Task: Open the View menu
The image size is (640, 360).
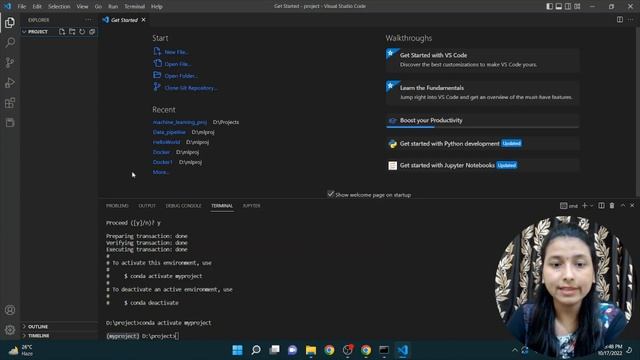Action: (x=82, y=6)
